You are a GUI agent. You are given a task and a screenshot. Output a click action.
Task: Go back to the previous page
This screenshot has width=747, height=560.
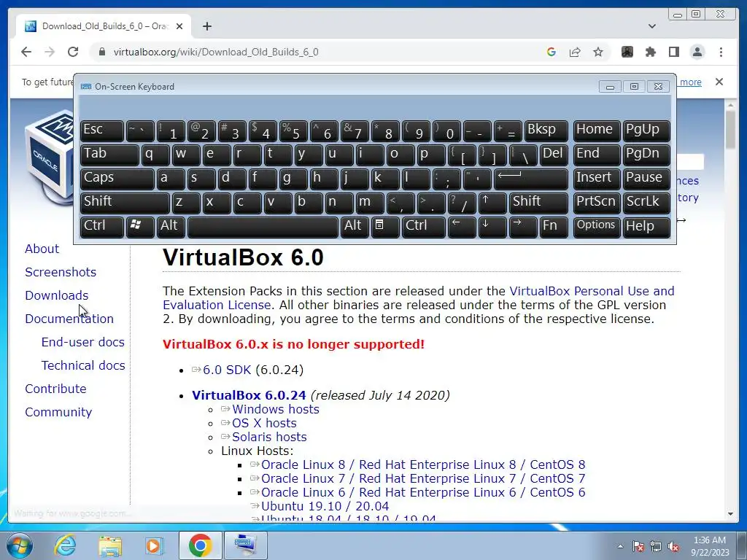(x=26, y=52)
